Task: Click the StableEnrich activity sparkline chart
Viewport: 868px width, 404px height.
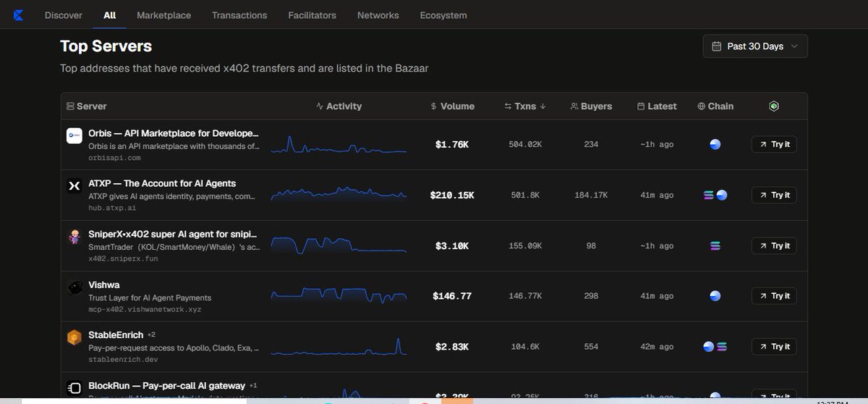Action: [x=339, y=346]
